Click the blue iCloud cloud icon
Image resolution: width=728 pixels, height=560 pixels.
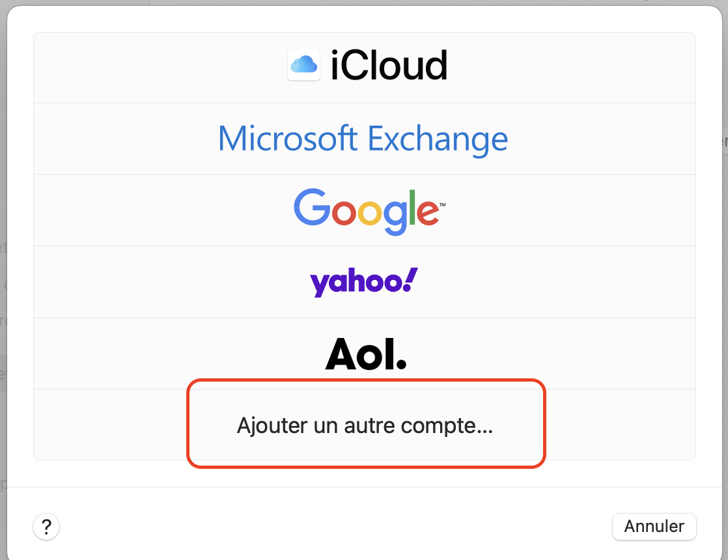point(303,64)
